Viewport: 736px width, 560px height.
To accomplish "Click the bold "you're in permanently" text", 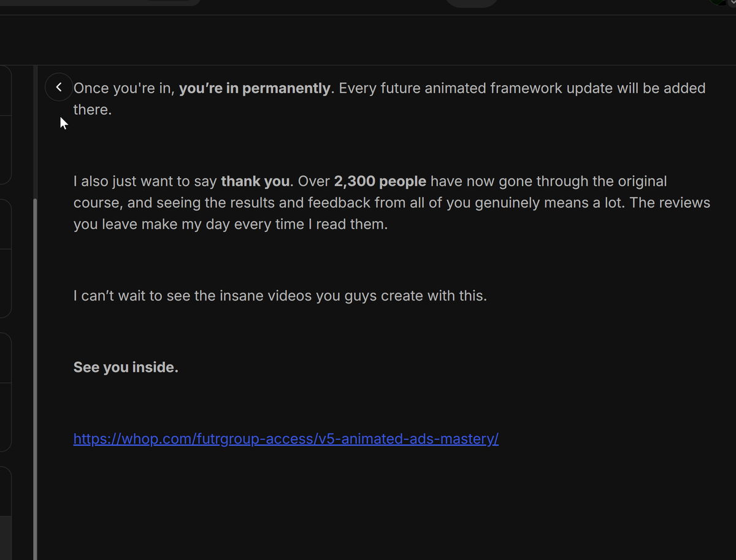I will (255, 88).
